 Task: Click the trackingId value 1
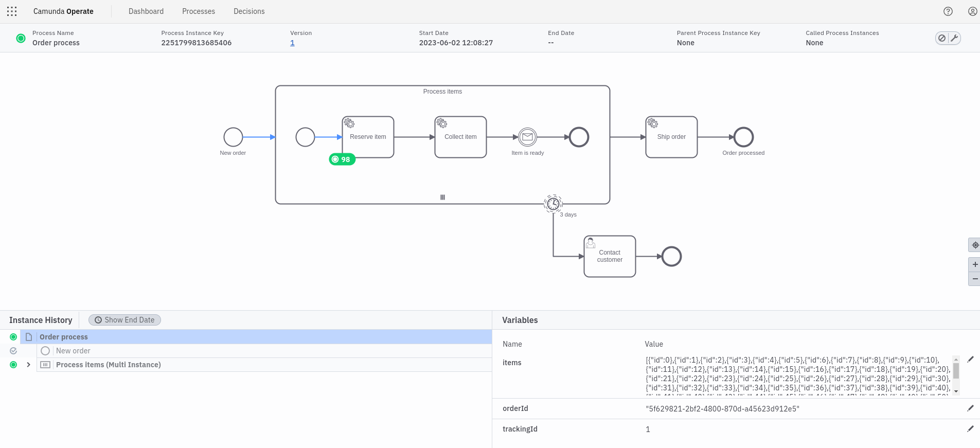click(x=648, y=429)
